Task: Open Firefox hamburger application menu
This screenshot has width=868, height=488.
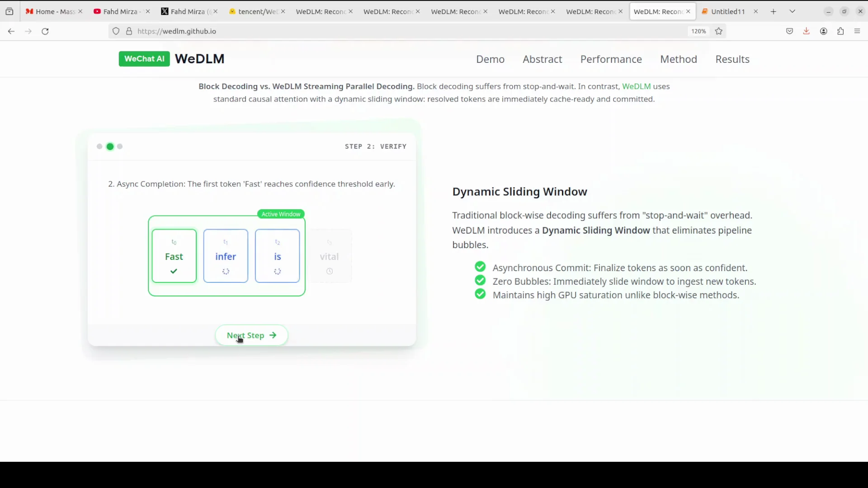Action: (x=857, y=31)
